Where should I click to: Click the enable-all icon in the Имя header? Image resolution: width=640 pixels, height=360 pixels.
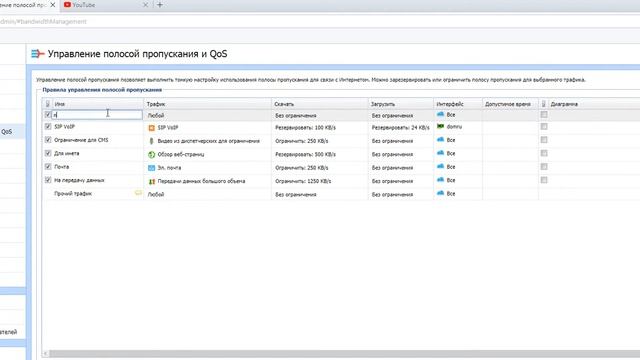coord(48,104)
